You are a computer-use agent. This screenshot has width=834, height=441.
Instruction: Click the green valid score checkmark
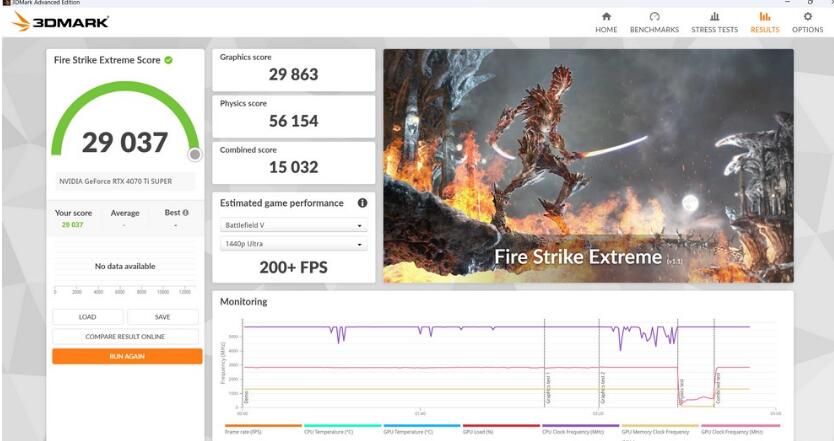169,60
